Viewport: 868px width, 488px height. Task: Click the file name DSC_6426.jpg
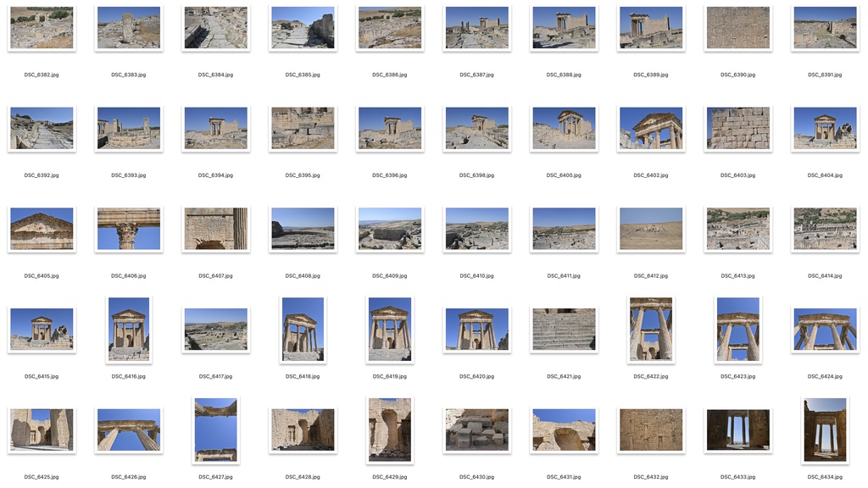coord(129,477)
